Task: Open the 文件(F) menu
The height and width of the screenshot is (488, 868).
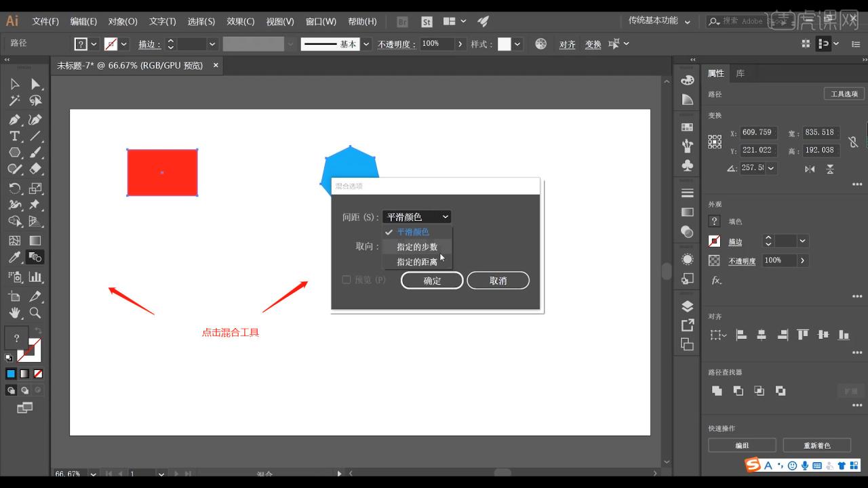Action: click(x=45, y=21)
